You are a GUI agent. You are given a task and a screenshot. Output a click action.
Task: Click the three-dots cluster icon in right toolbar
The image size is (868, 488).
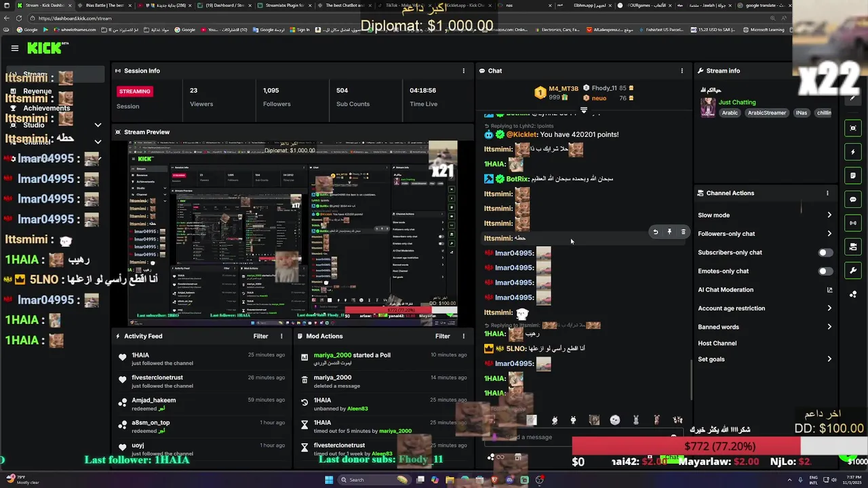pos(853,294)
